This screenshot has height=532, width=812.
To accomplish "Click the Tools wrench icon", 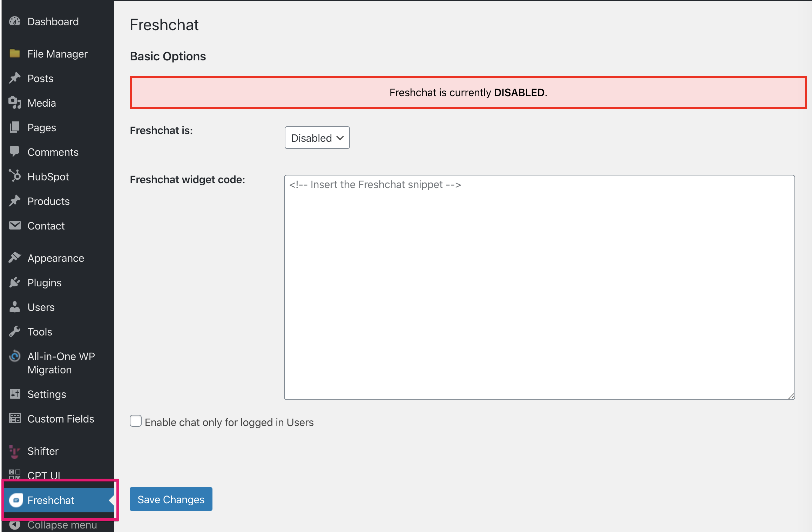I will (x=15, y=331).
